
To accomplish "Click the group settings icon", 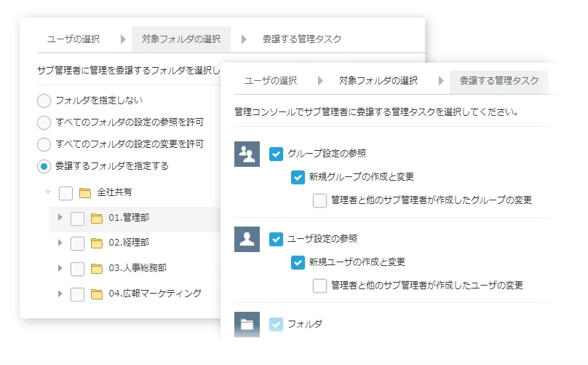I will (x=247, y=154).
